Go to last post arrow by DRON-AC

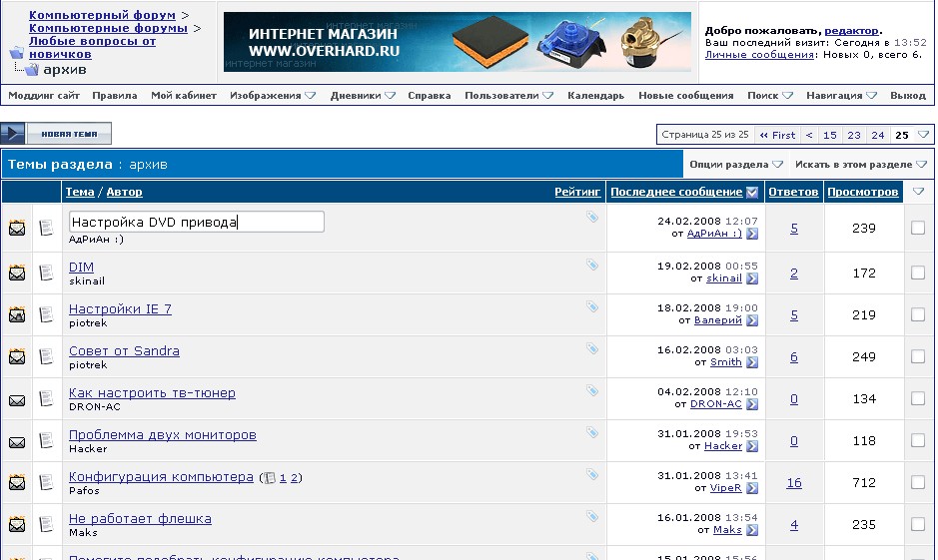[x=752, y=404]
